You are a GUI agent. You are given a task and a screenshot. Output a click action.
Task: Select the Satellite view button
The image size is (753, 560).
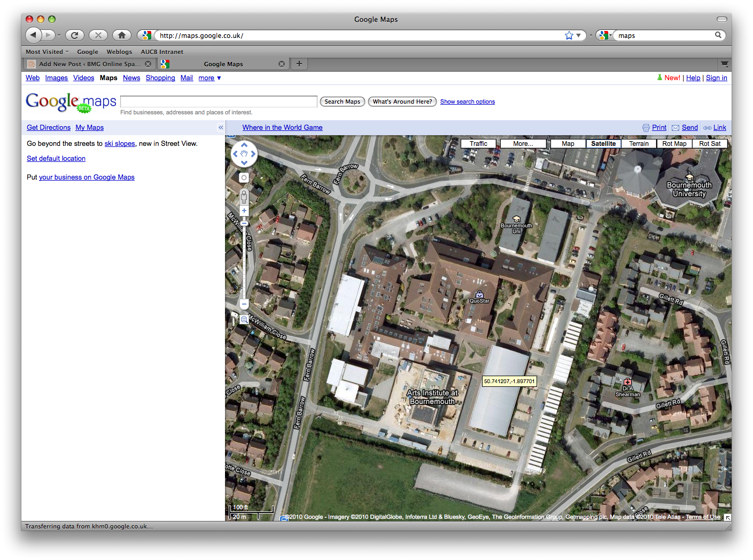603,144
